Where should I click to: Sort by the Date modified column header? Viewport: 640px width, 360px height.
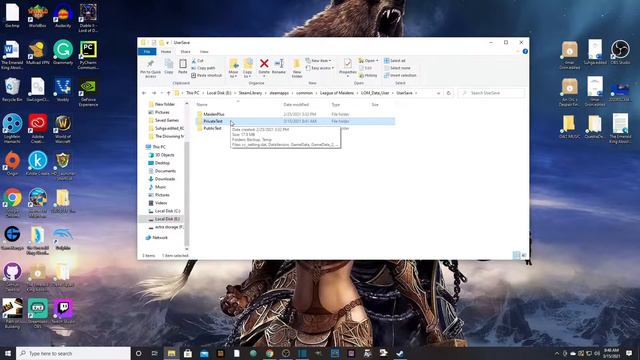point(296,105)
